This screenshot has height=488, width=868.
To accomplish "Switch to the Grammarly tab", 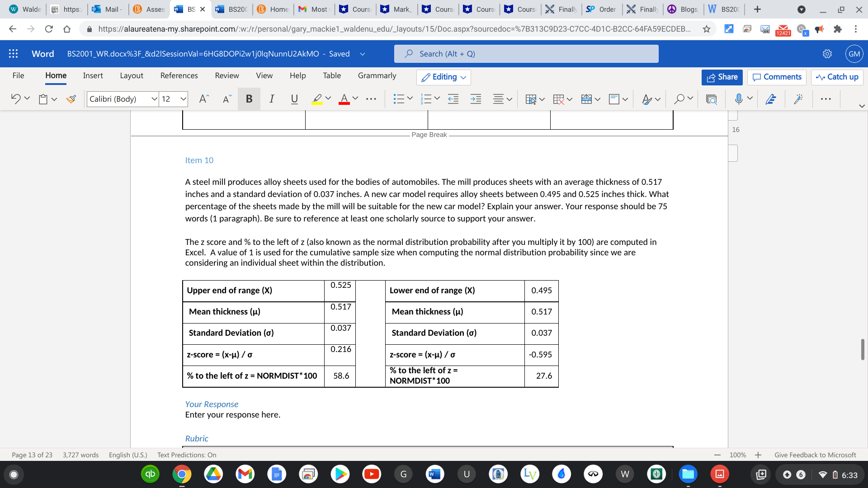I will [x=377, y=75].
